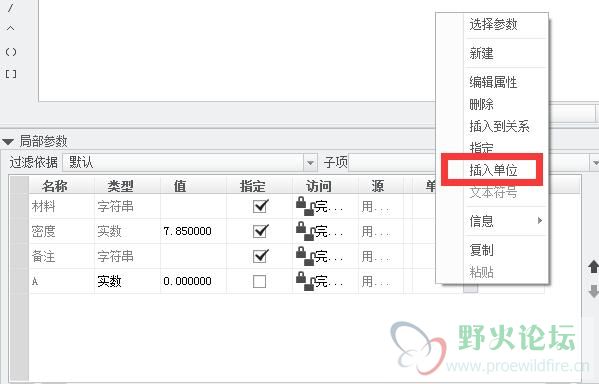Insert the square brackets operator symbol
Image resolution: width=599 pixels, height=384 pixels.
point(11,74)
